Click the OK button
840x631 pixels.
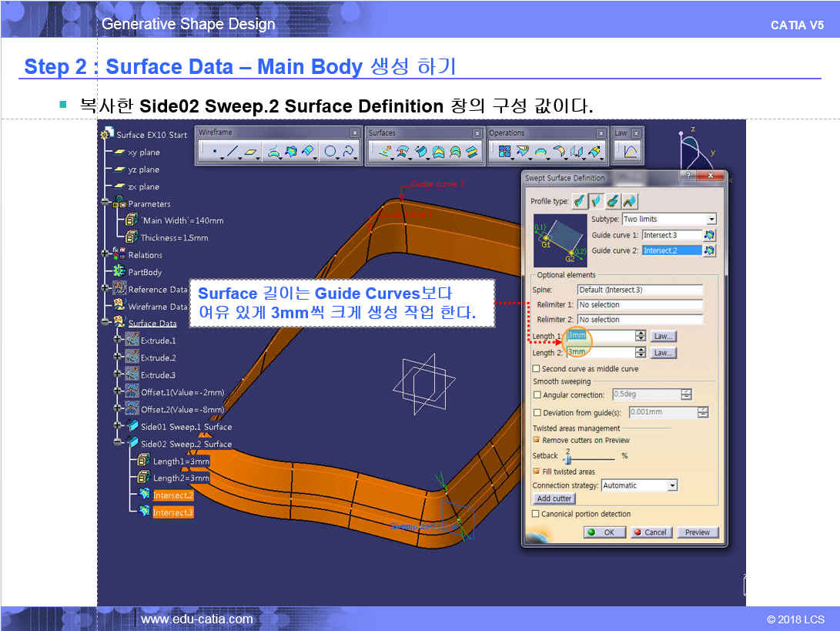tap(604, 532)
